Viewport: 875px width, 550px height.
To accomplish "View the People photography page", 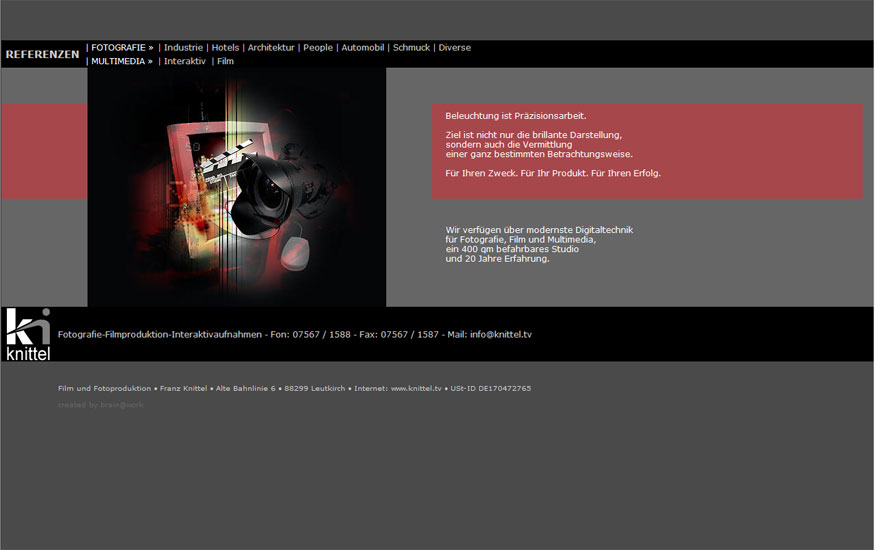I will click(318, 47).
